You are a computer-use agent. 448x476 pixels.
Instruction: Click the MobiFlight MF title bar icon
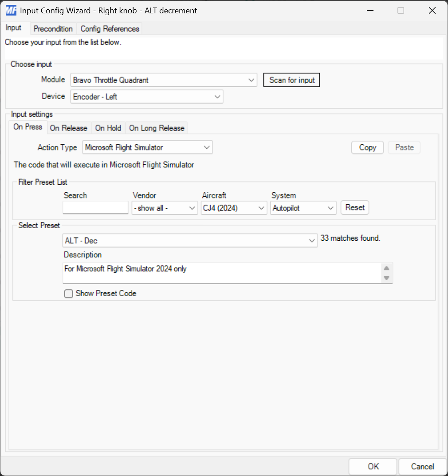tap(11, 10)
